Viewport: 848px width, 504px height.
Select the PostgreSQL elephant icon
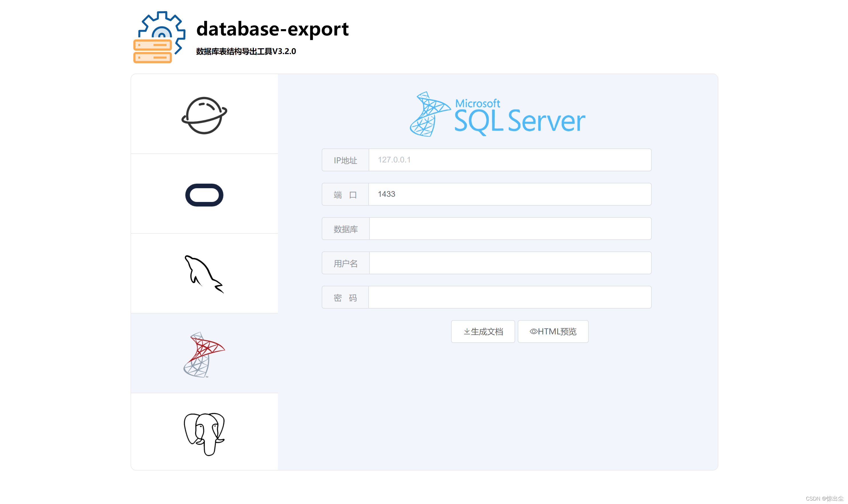(x=204, y=434)
